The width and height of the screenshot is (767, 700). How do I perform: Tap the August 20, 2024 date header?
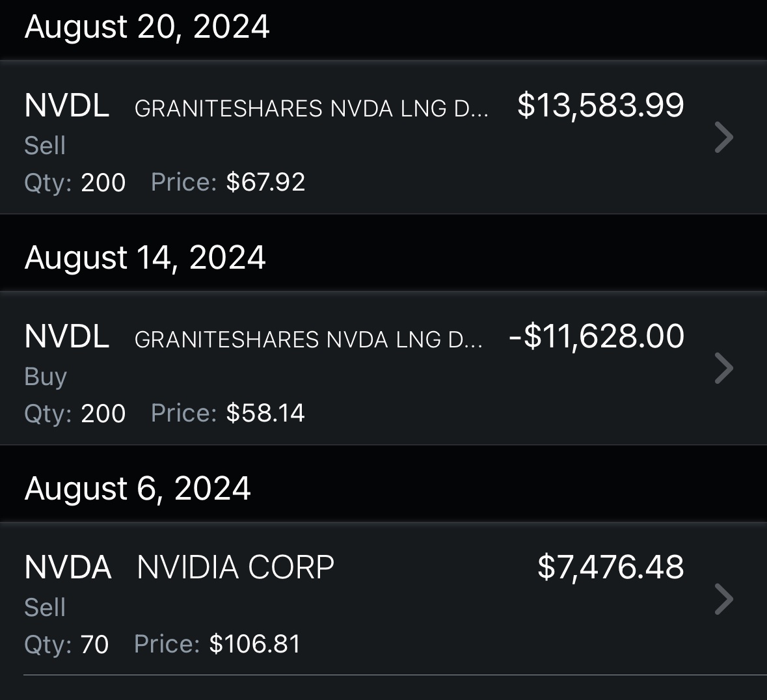point(147,27)
